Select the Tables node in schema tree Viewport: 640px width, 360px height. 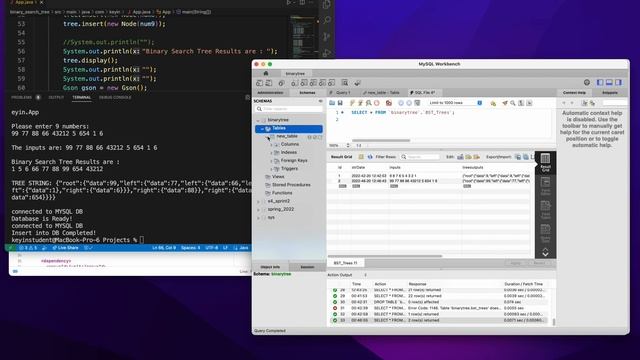(289, 129)
